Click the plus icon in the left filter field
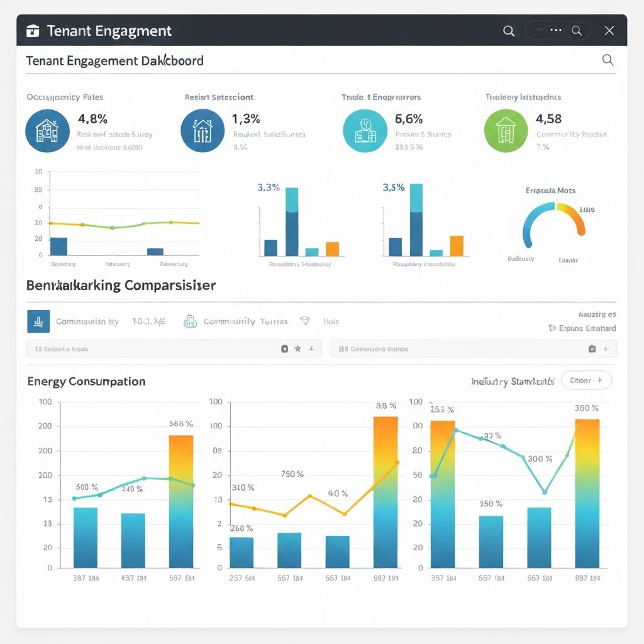644x644 pixels. point(311,348)
